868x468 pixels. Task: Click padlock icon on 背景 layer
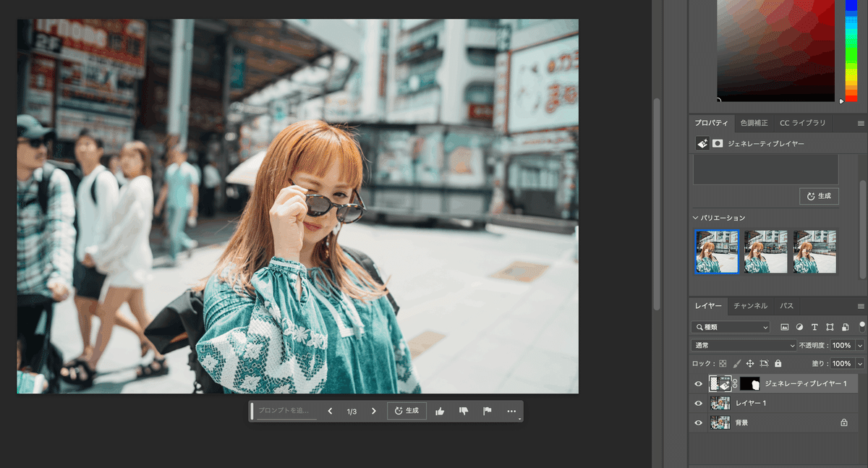tap(843, 422)
